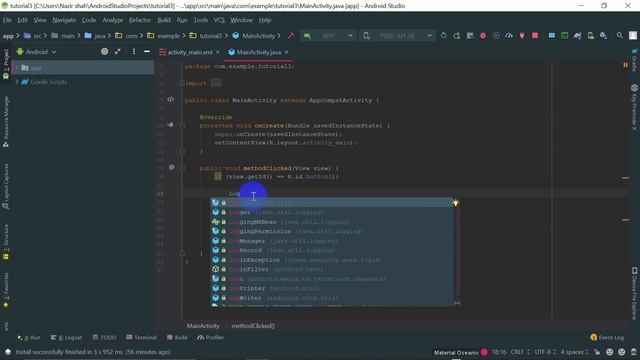Close the MainActivity.java tab
640x360 pixels.
point(287,52)
